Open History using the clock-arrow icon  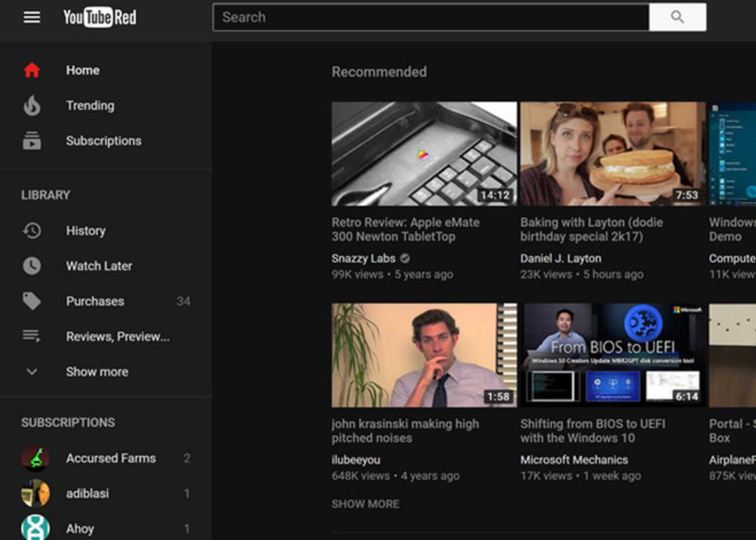[31, 230]
